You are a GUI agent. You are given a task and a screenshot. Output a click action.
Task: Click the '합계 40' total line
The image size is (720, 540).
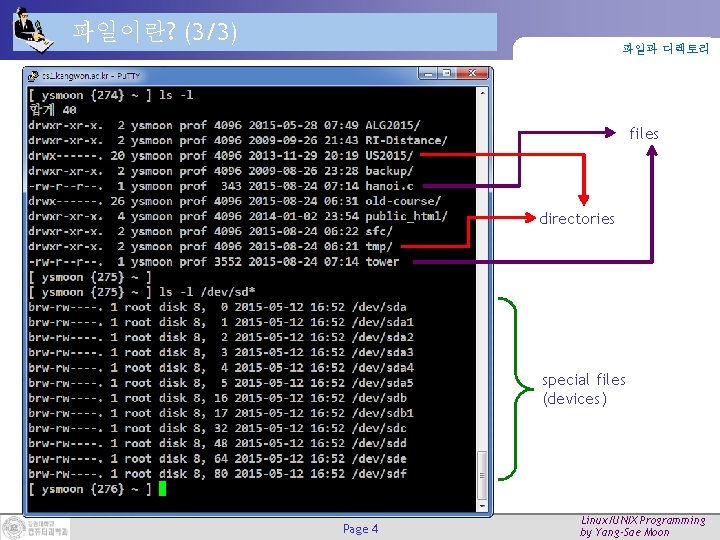pos(52,110)
